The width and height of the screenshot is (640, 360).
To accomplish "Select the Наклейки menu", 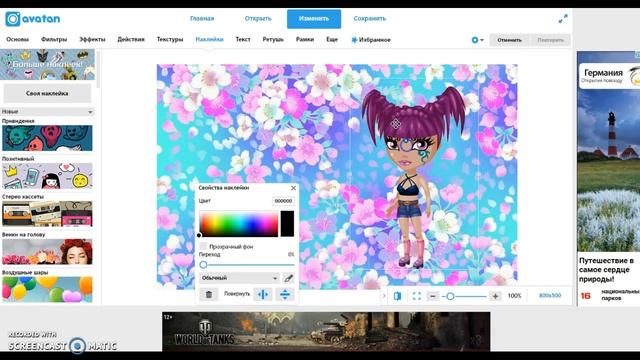I will pyautogui.click(x=209, y=39).
